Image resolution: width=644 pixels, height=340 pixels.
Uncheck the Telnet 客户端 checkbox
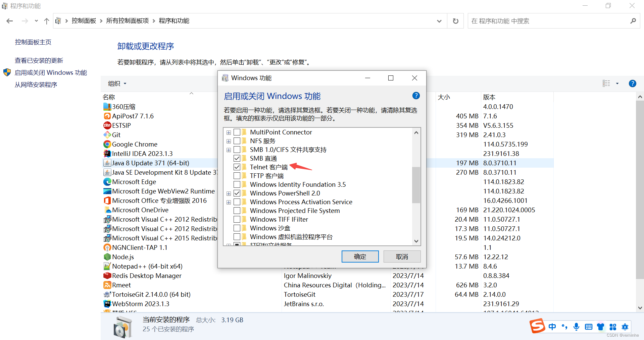(237, 167)
